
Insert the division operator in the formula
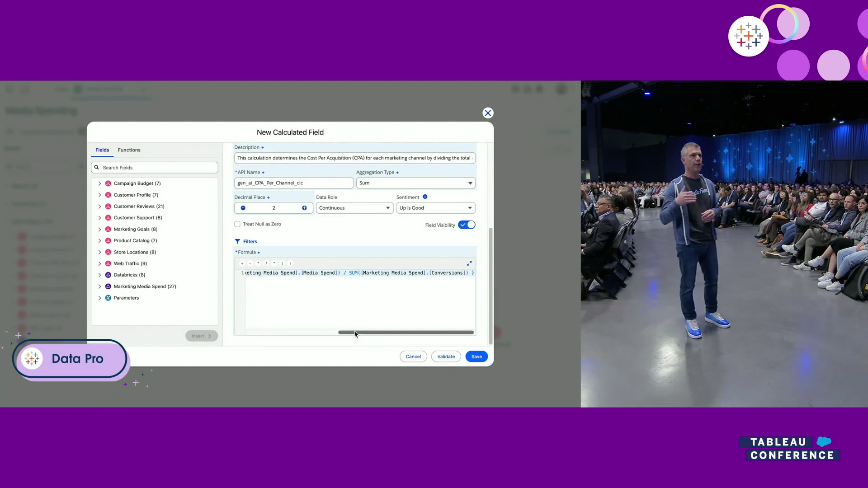(266, 263)
